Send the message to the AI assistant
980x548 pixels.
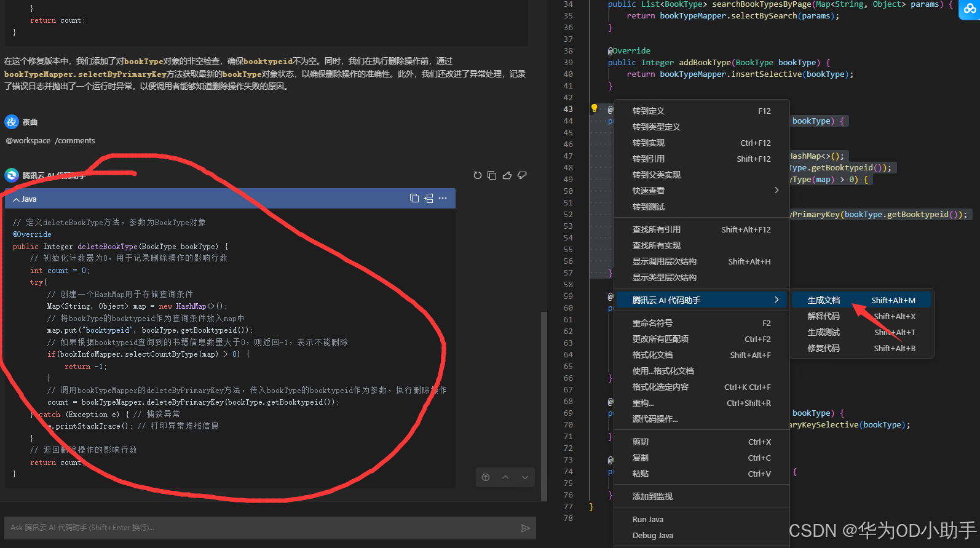[525, 528]
